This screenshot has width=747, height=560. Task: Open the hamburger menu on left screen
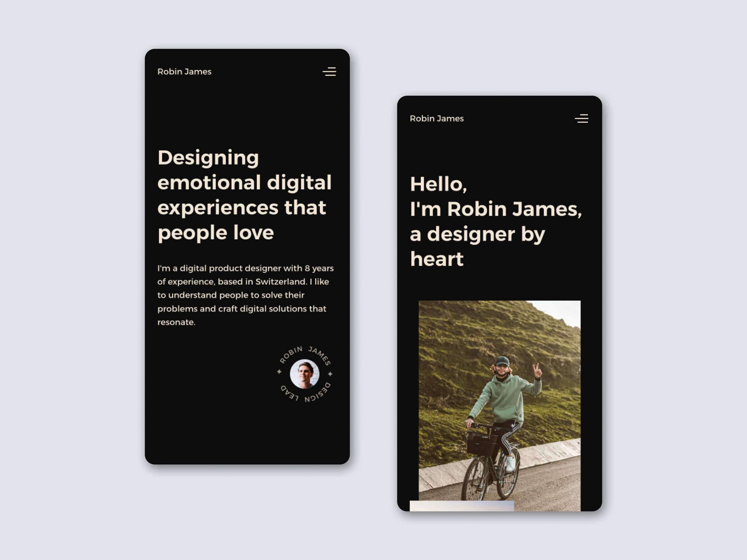tap(329, 71)
